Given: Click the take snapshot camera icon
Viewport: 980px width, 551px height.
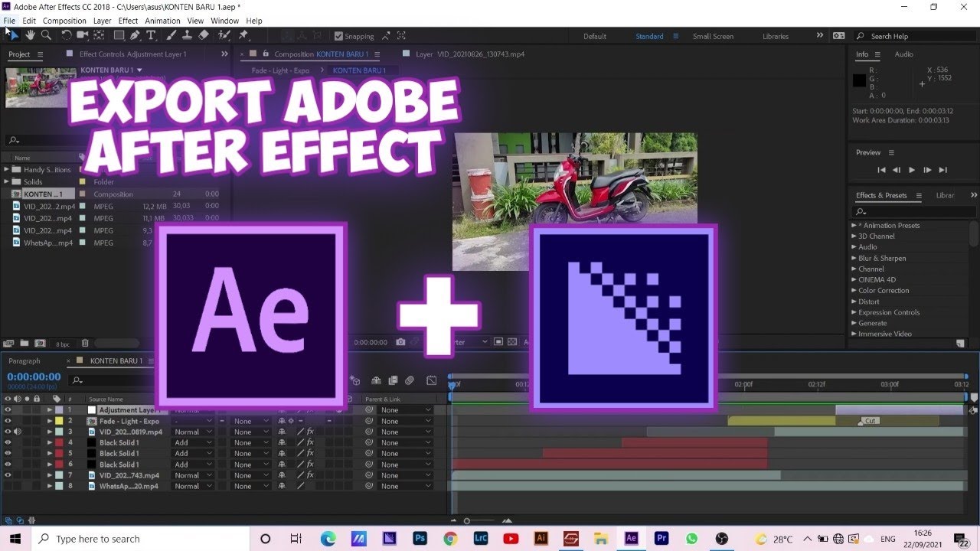Looking at the screenshot, I should pyautogui.click(x=400, y=343).
